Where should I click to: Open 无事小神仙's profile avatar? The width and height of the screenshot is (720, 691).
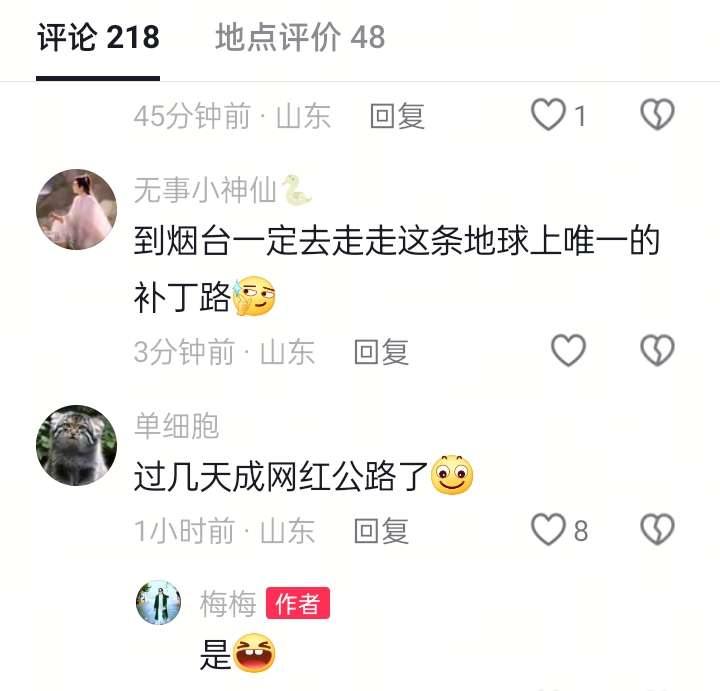pos(77,209)
